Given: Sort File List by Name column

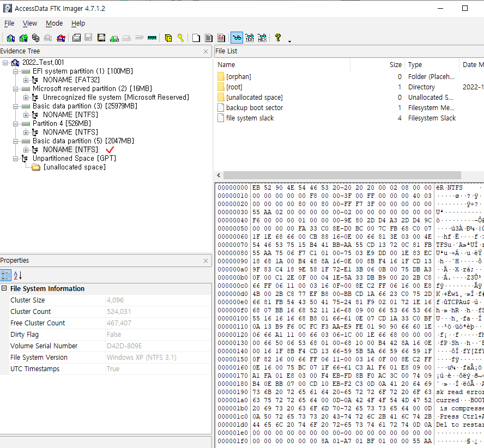Looking at the screenshot, I should click(282, 64).
